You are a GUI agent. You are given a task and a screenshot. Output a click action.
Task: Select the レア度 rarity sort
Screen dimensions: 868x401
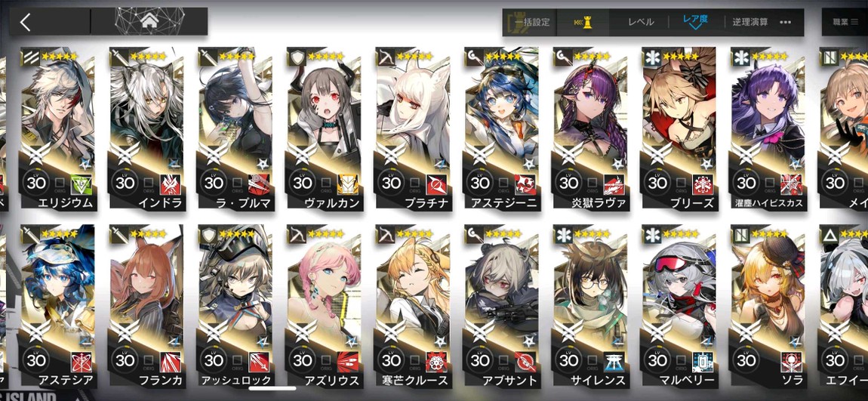click(x=695, y=19)
